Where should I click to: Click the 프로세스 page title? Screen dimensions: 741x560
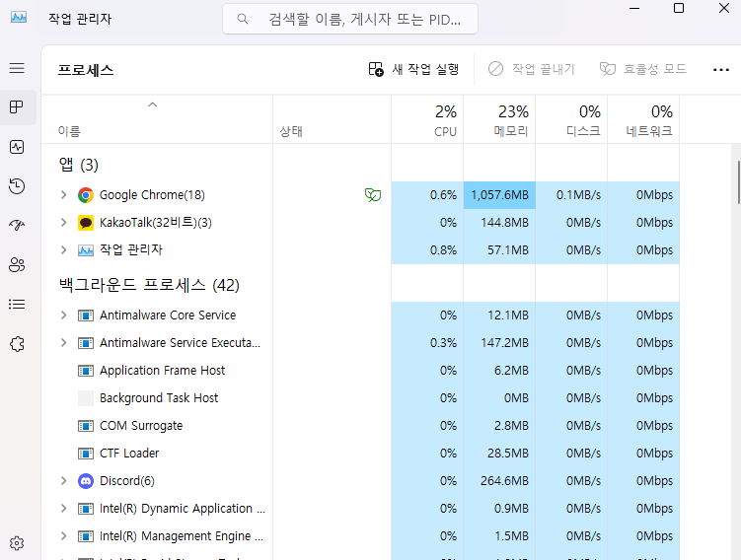click(86, 70)
